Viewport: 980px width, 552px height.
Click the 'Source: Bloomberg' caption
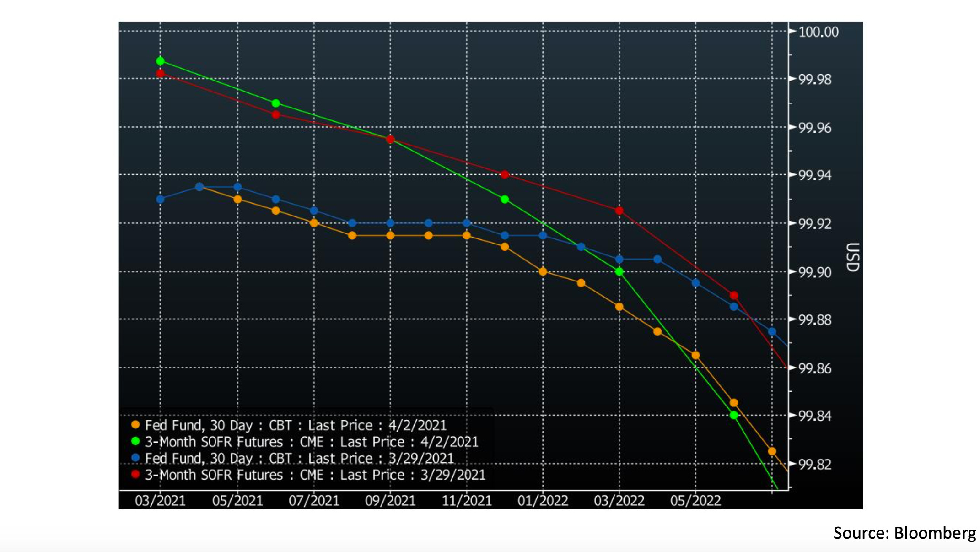coord(905,533)
